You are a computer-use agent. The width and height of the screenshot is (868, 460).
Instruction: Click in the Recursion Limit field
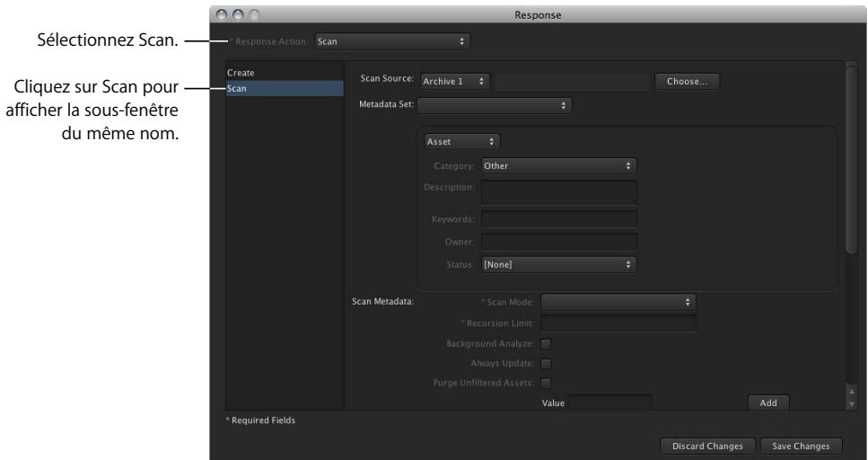pos(618,323)
